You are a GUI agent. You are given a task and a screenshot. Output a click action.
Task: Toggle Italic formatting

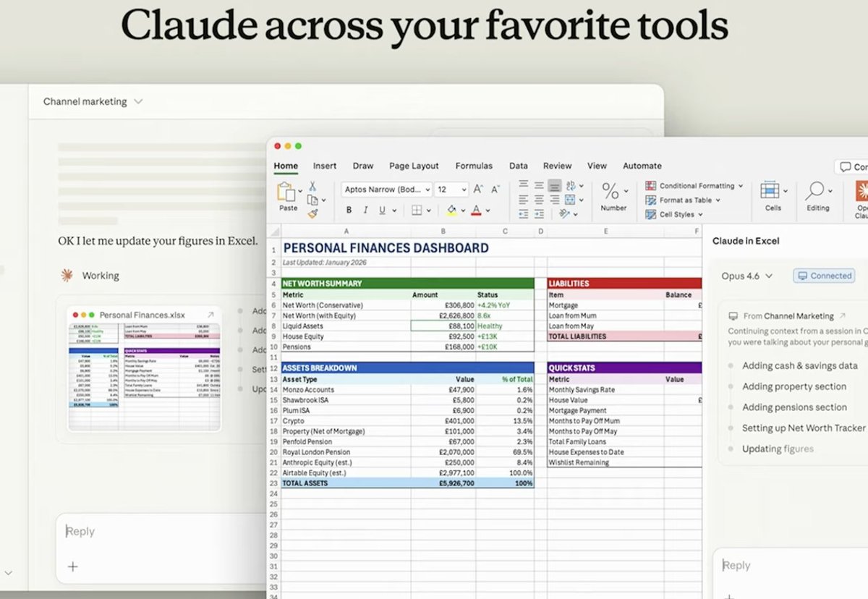point(365,211)
